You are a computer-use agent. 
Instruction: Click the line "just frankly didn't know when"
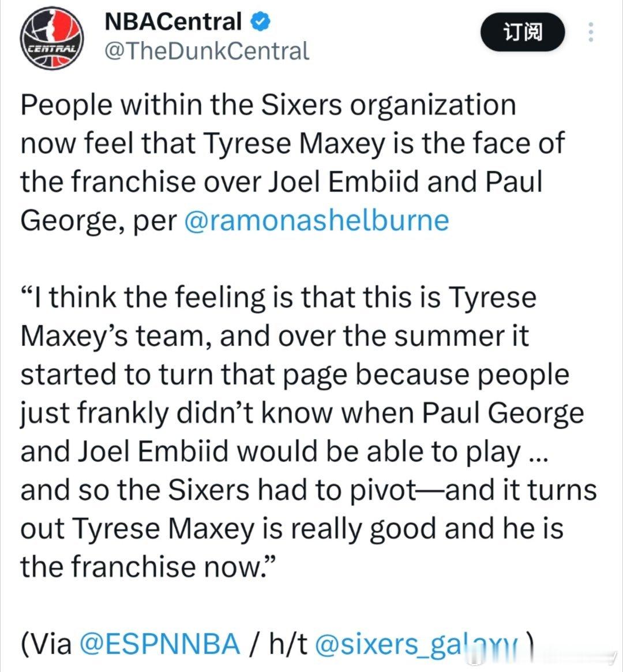pos(302,413)
